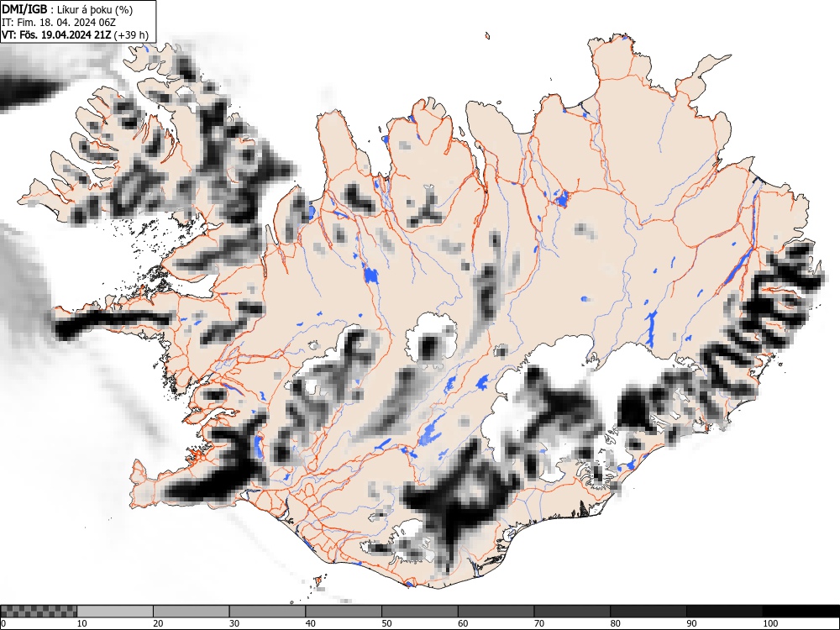Click the valid time line 'VT: Fös. 19.04.2024 21Z'

point(57,35)
